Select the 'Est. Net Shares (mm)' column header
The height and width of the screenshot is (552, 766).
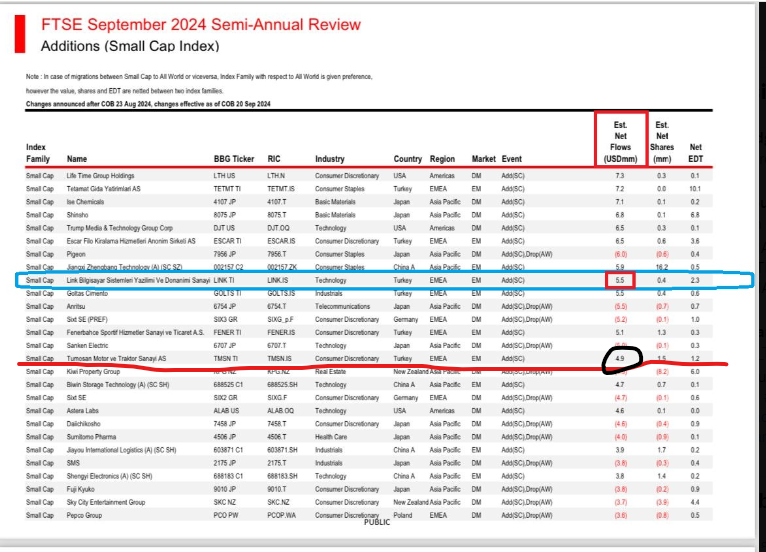662,142
